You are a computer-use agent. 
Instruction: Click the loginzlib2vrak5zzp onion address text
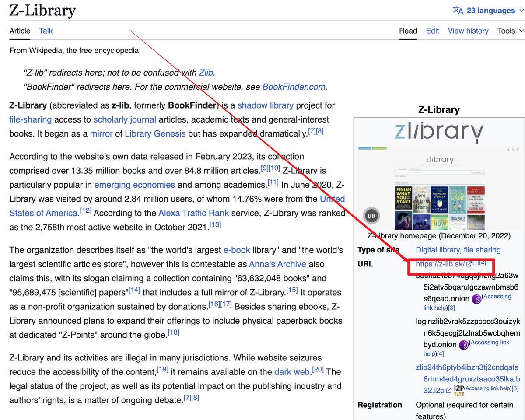coord(468,333)
